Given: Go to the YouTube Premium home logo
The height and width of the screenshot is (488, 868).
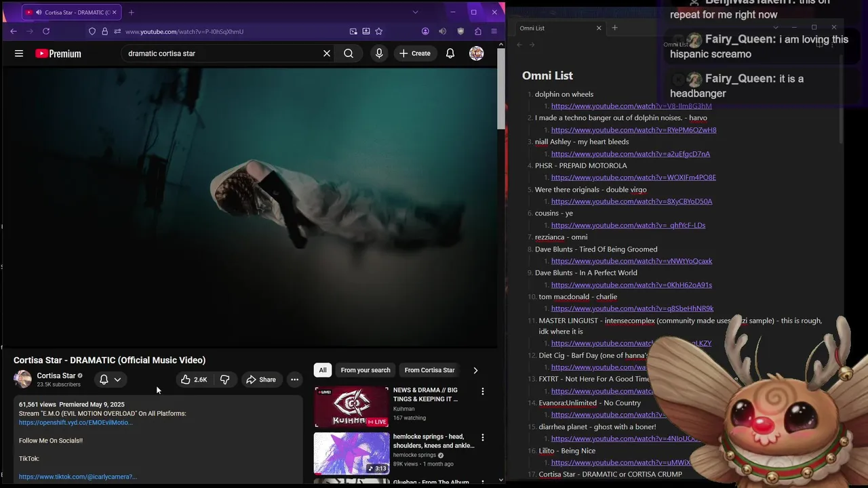Looking at the screenshot, I should click(58, 54).
